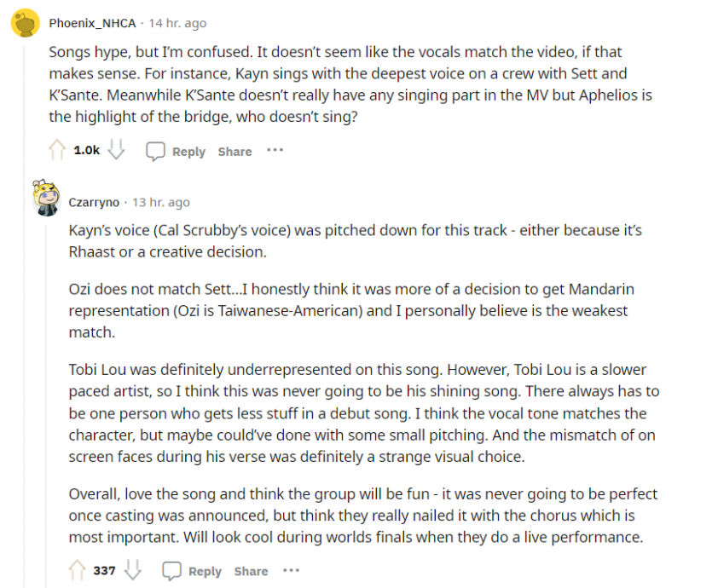Collapse thread via Phoenix_NHCA's thread line
718x588 pixels.
[x=25, y=311]
